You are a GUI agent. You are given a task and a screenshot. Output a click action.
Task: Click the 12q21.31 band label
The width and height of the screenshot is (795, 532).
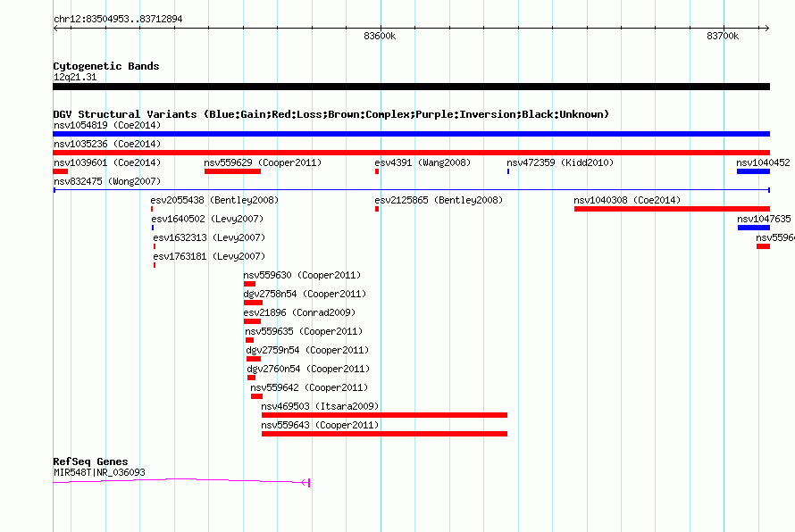click(x=75, y=77)
